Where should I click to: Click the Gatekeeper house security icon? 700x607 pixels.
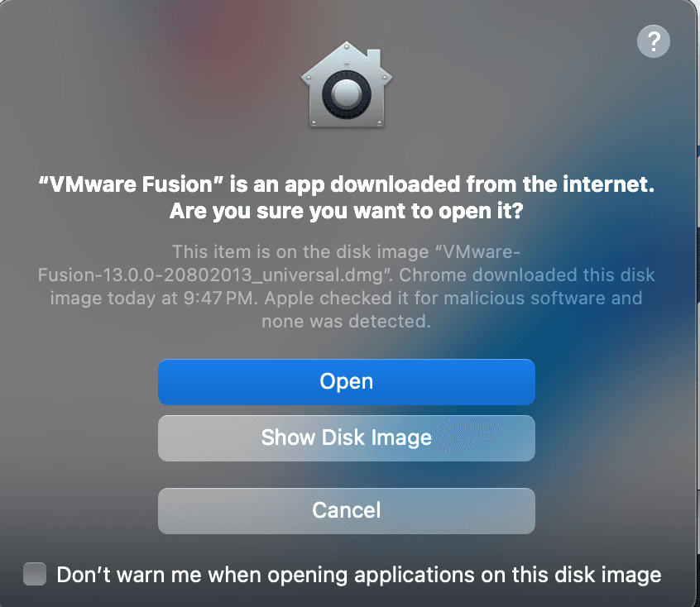(347, 85)
